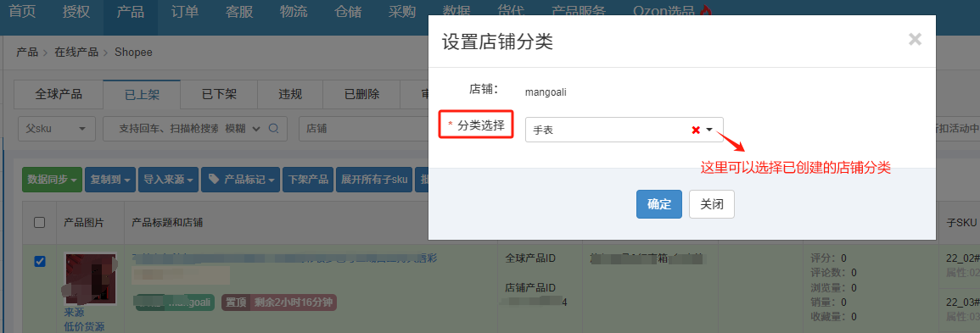Click the 浏览量: 0 value in stats
The image size is (980, 333).
tap(833, 287)
